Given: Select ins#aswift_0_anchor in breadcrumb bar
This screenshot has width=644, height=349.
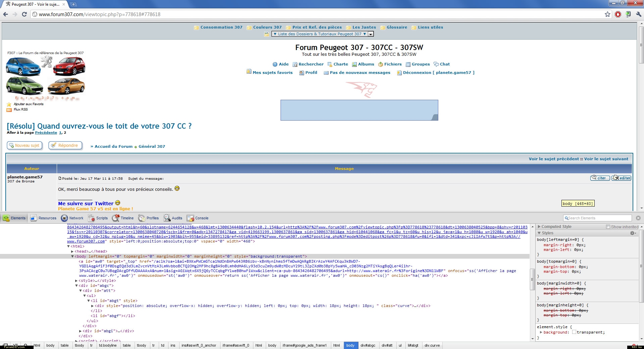Looking at the screenshot, I should [x=199, y=345].
